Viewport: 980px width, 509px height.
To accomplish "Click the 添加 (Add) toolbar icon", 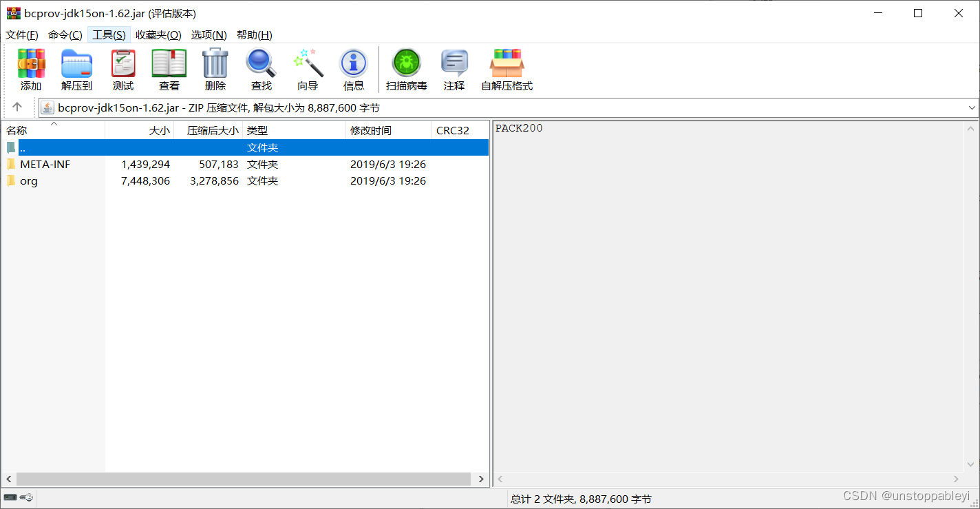I will point(31,63).
